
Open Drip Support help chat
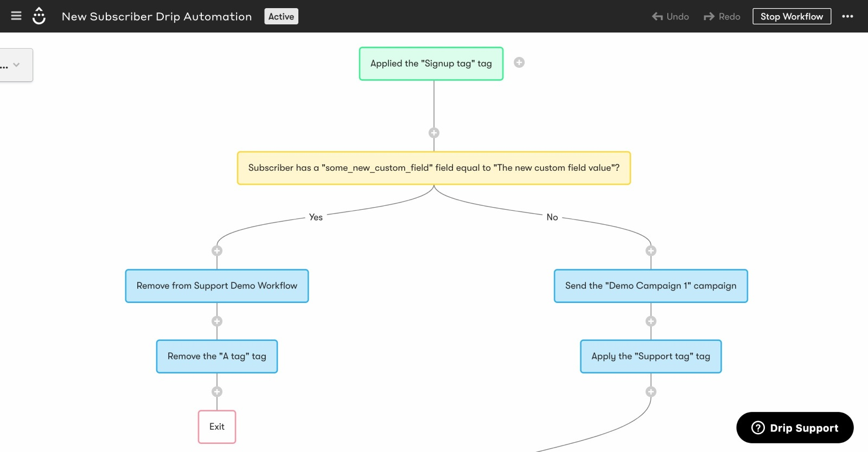point(795,428)
